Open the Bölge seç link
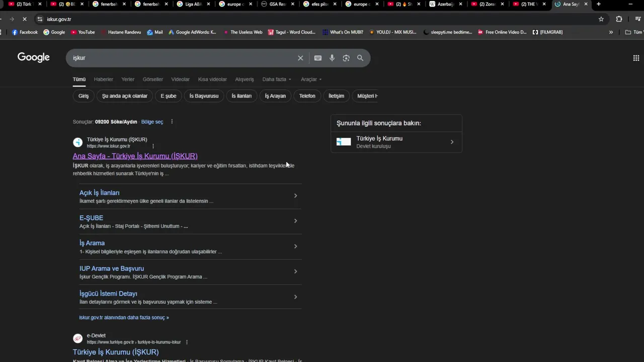This screenshot has width=644, height=362. click(x=152, y=122)
